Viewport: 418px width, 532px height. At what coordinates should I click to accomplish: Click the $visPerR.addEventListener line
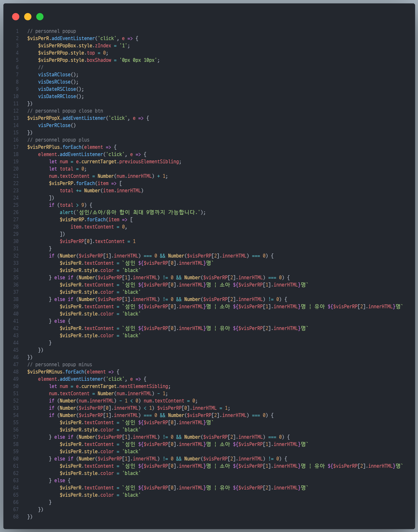(x=82, y=38)
